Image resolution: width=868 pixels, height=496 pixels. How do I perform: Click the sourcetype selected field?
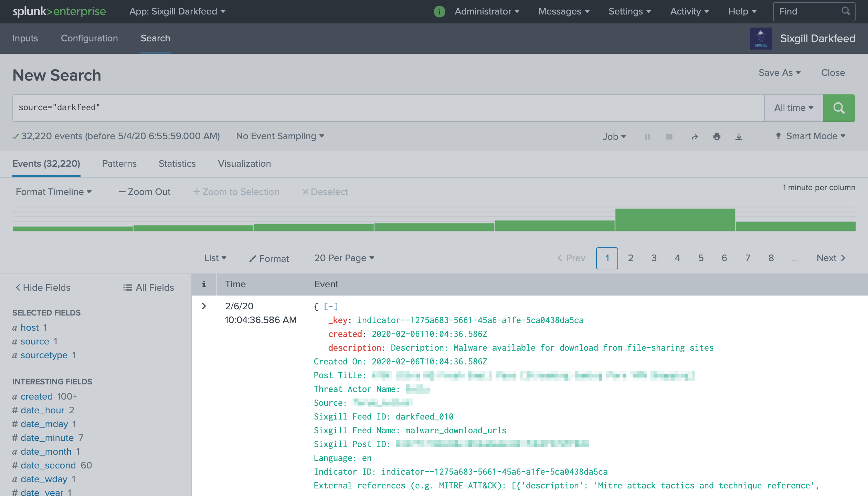click(x=44, y=355)
